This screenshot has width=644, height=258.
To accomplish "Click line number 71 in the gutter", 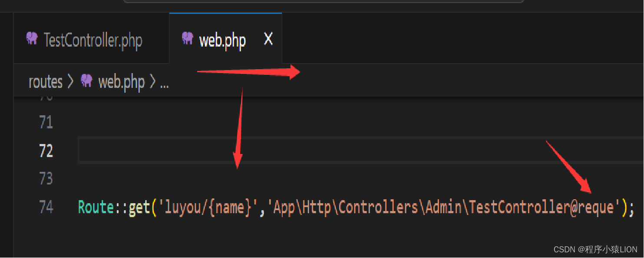I will click(x=46, y=122).
